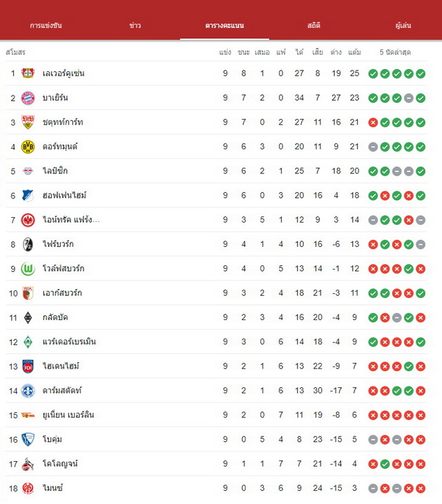Click the Dortmund BVB logo
442x504 pixels.
28,147
